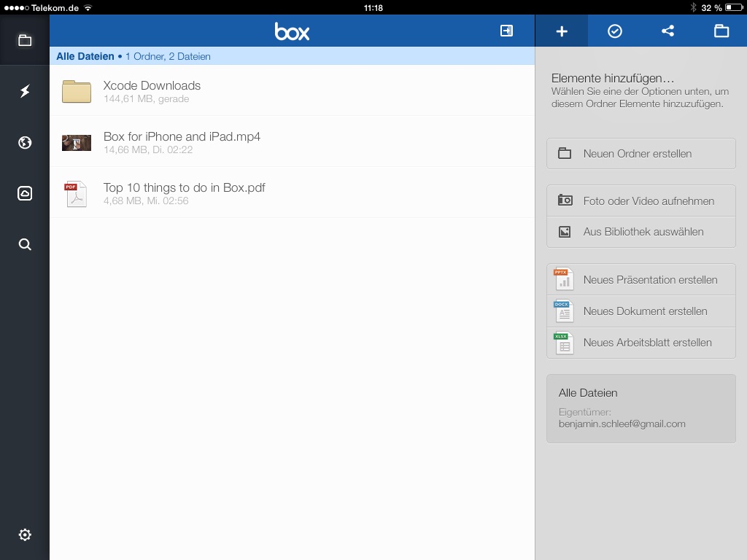The image size is (747, 560).
Task: Open the globe section in sidebar
Action: (x=25, y=142)
